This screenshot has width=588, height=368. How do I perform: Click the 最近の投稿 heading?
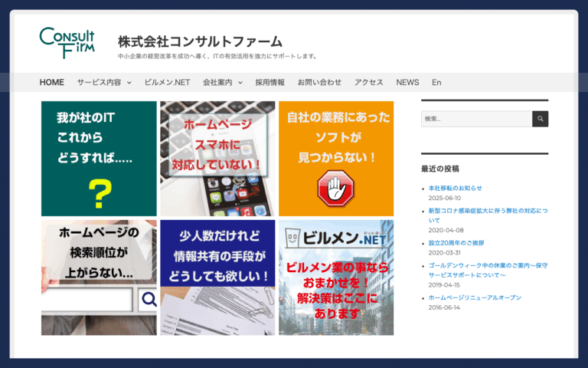[440, 169]
